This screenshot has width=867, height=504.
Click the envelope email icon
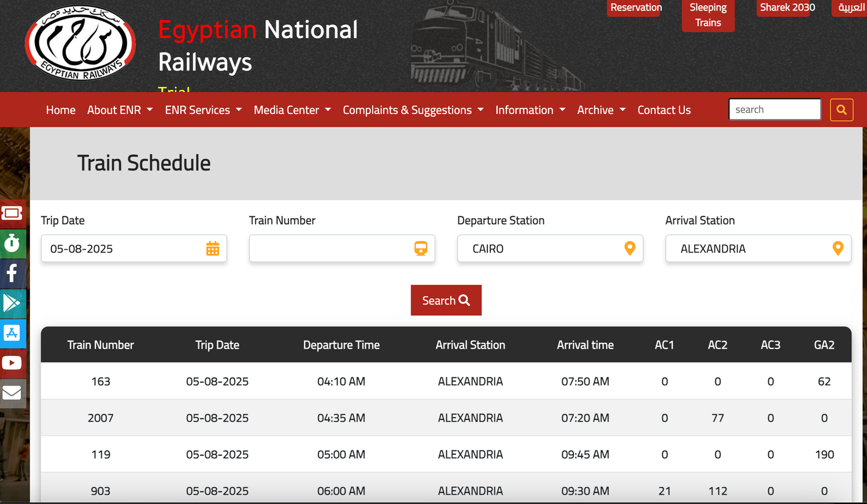13,392
